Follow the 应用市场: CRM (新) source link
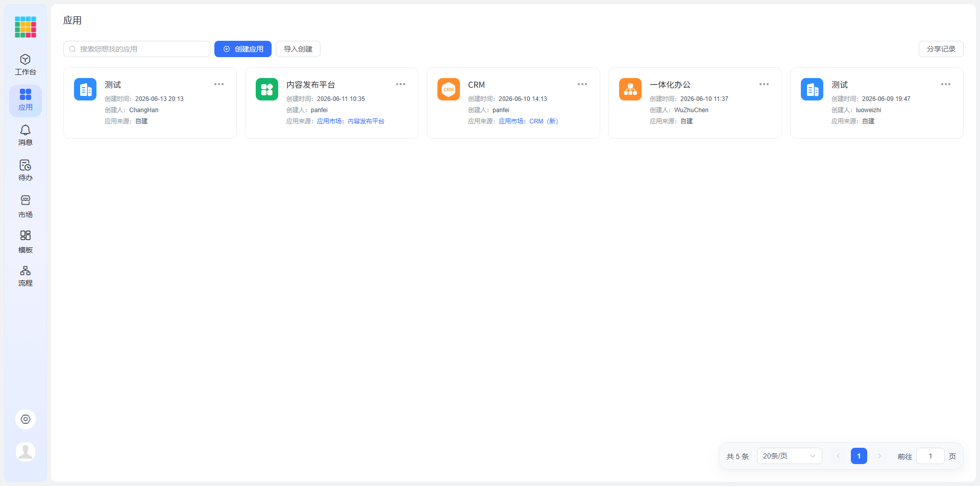The image size is (980, 486). pyautogui.click(x=528, y=121)
